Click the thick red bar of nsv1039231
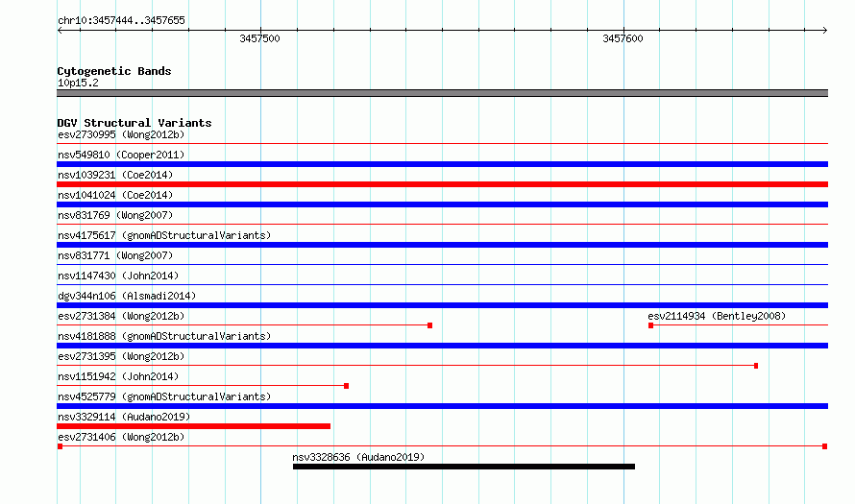Viewport: 855px width, 504px height. click(442, 184)
